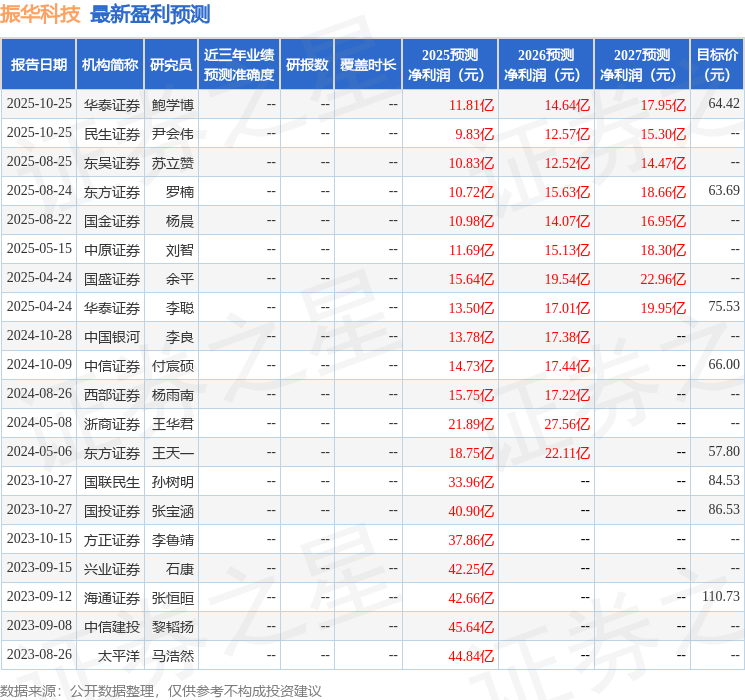Viewport: 745px width, 700px height.
Task: Click the 27.56亿 forecast value
Action: pyautogui.click(x=567, y=424)
